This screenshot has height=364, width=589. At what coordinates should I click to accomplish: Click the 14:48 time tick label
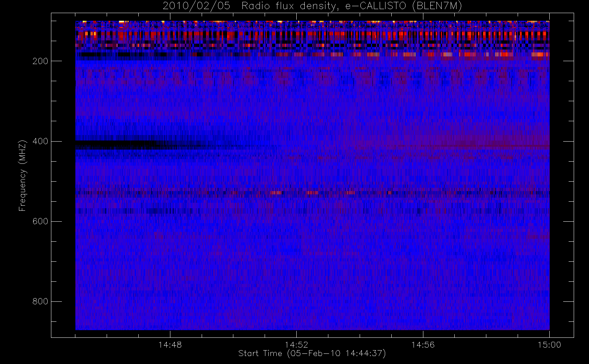[170, 345]
